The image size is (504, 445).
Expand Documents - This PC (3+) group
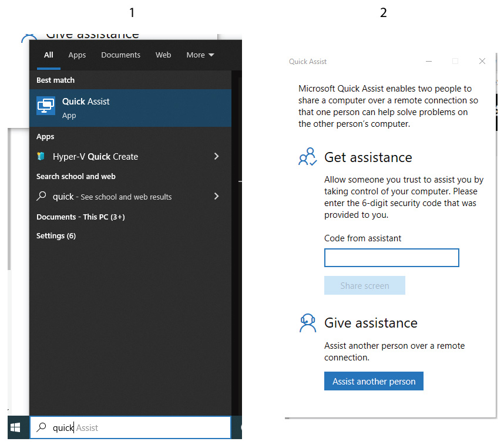pos(80,217)
